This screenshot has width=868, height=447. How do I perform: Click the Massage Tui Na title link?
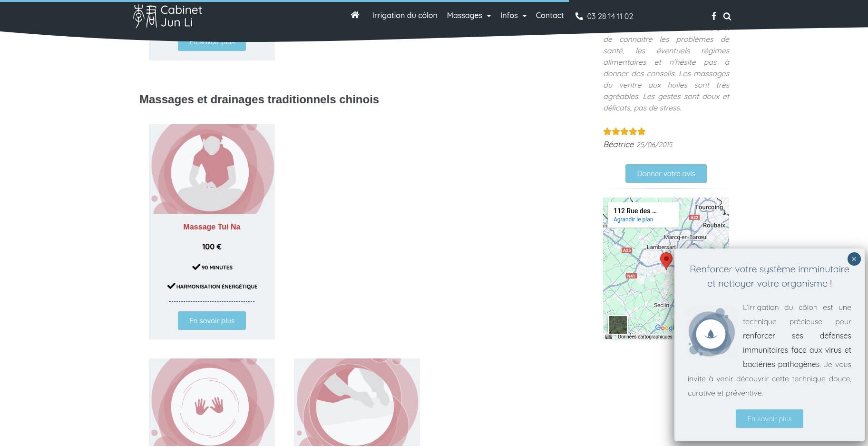(212, 227)
